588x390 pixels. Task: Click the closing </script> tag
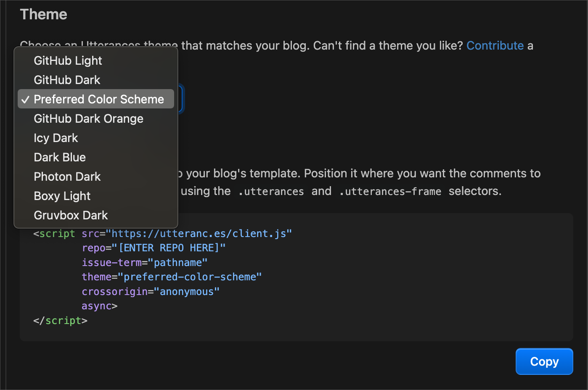pyautogui.click(x=60, y=321)
